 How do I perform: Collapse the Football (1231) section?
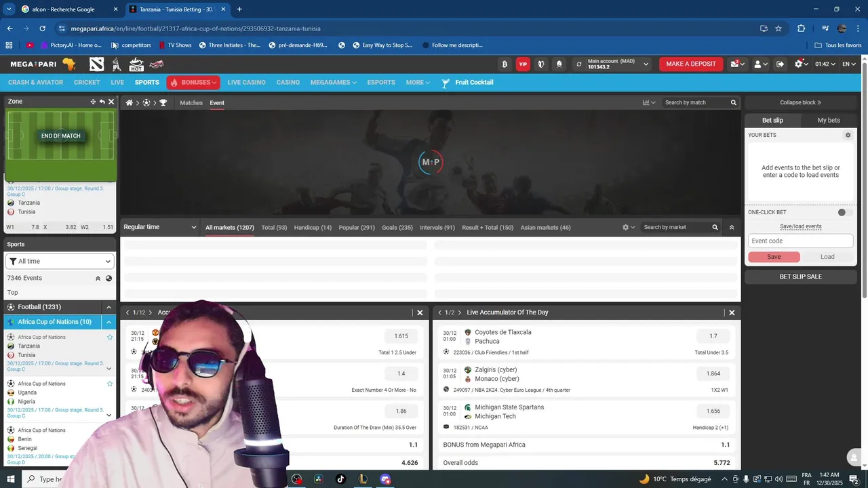pyautogui.click(x=108, y=307)
